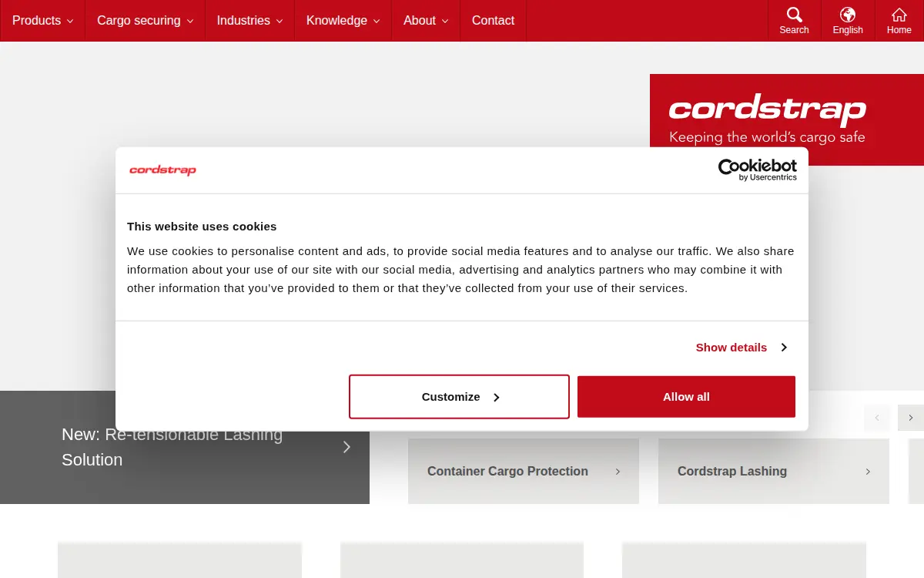Click the chevron on Cordstrap Lashing card
924x578 pixels.
(x=868, y=472)
